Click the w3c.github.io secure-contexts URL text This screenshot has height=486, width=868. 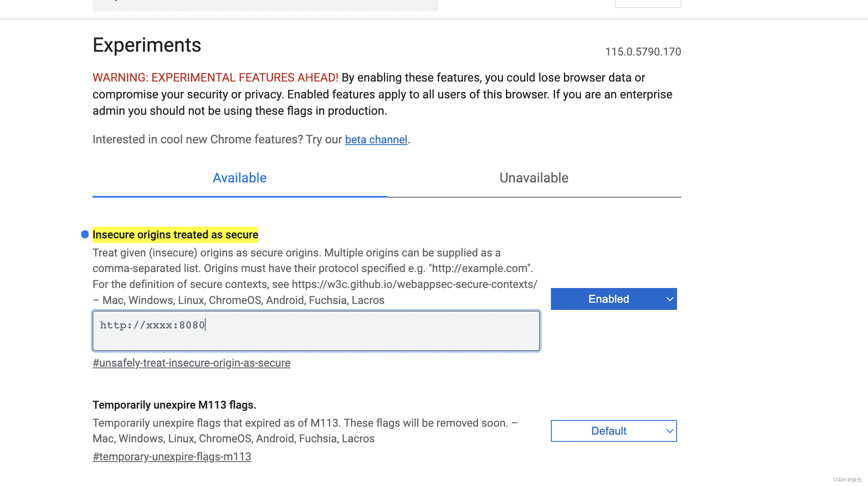[x=414, y=284]
